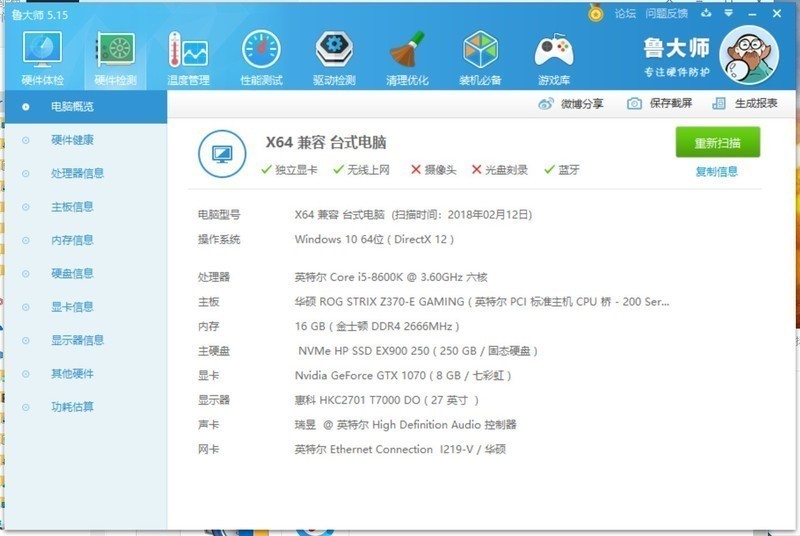The height and width of the screenshot is (536, 800).
Task: Launch 性能测试 performance test
Action: (261, 57)
